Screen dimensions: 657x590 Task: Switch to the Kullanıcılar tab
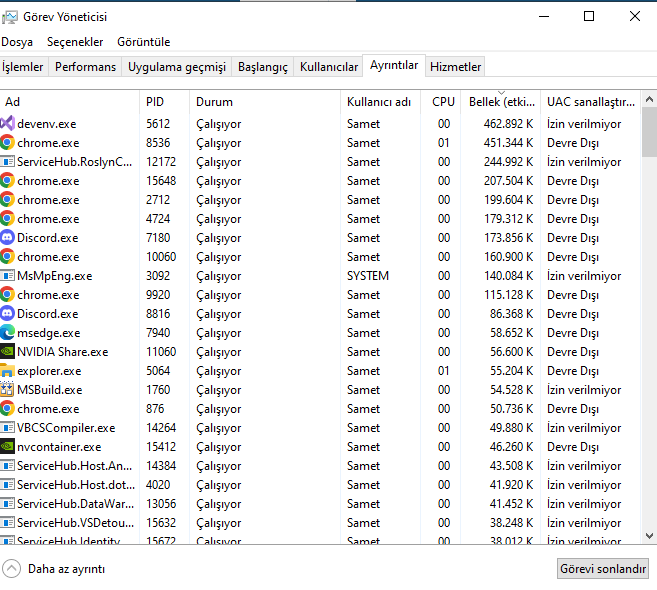(x=328, y=67)
